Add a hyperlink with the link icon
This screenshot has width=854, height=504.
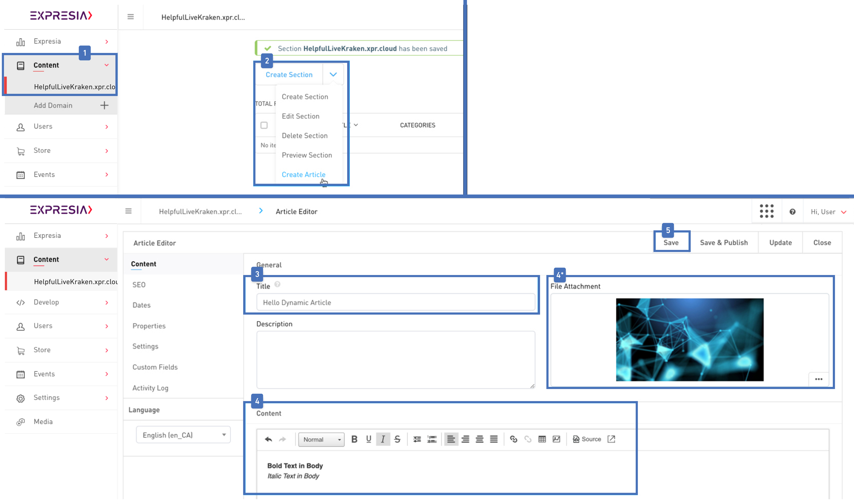513,439
